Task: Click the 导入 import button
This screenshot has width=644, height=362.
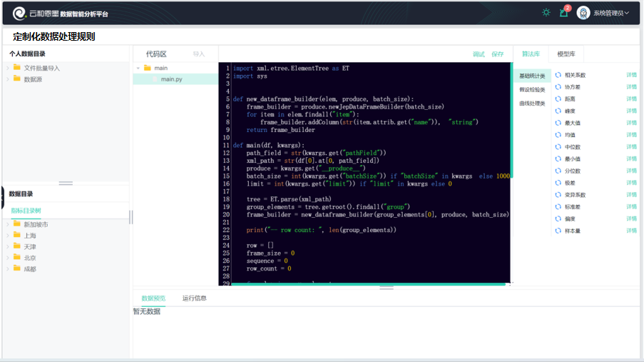Action: point(199,54)
